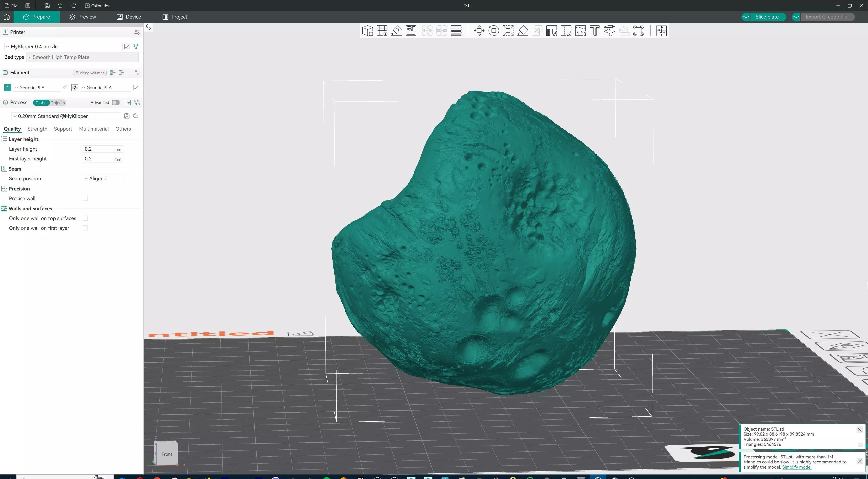This screenshot has width=868, height=479.
Task: Open the Bed type dropdown
Action: pos(83,57)
